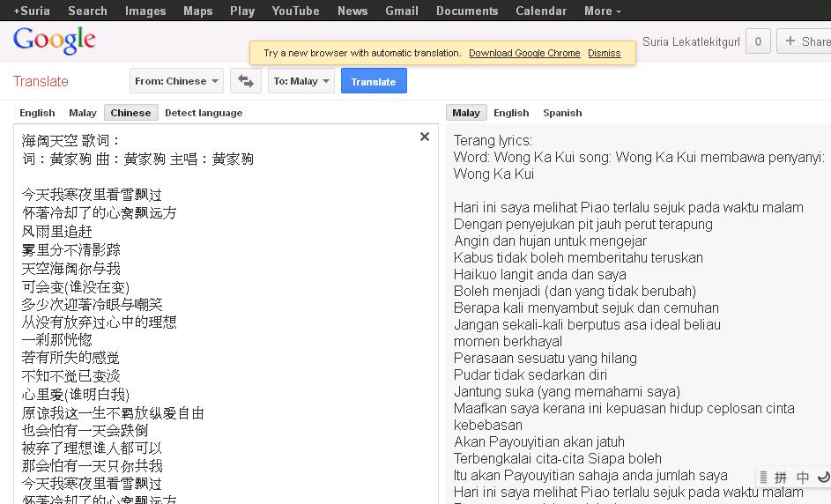Click the plus Share button
Screen dimensions: 831x504
click(x=805, y=41)
